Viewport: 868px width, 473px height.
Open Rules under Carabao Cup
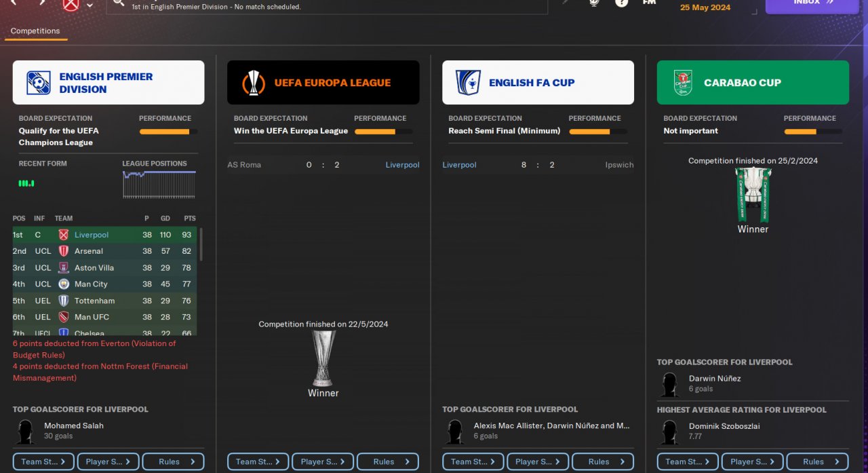(x=817, y=461)
